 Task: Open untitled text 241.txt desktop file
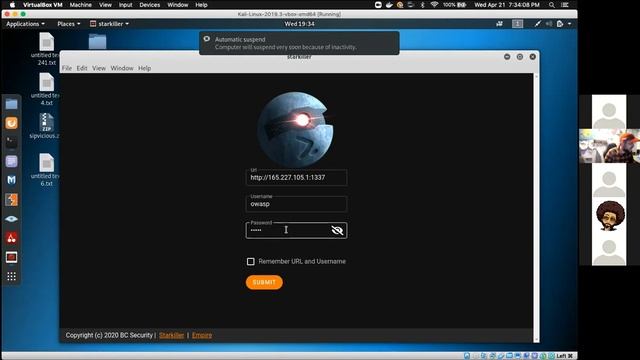tap(46, 49)
